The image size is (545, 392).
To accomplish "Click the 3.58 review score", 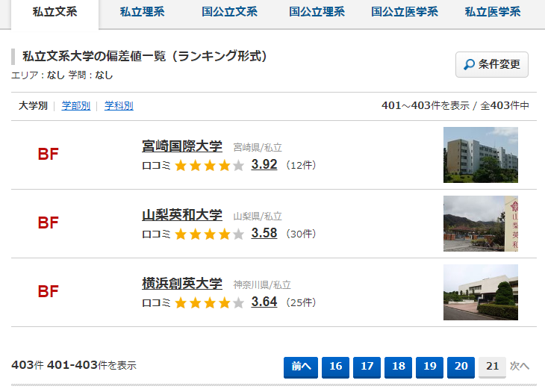I will click(x=264, y=233).
